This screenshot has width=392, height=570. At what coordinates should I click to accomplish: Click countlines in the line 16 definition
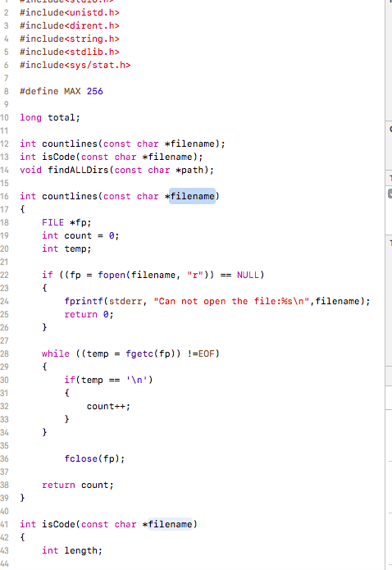tap(70, 196)
